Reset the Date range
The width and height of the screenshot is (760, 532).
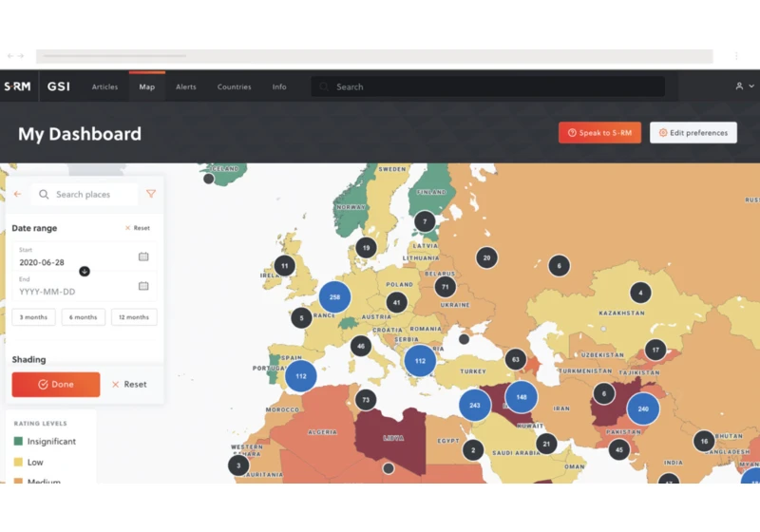point(138,228)
